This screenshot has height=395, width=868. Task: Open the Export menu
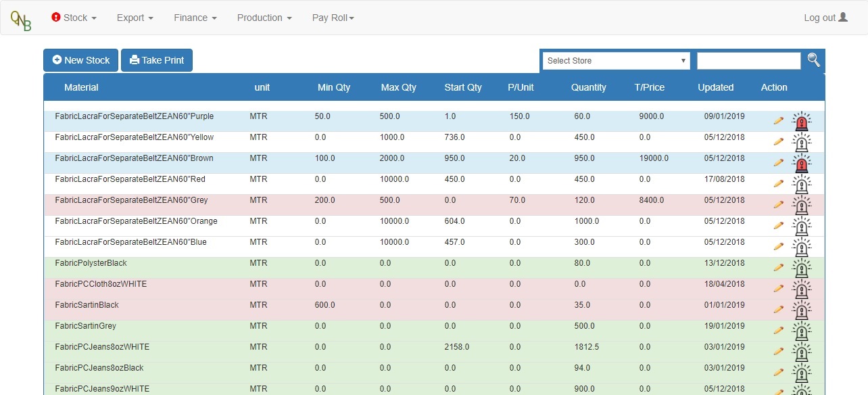click(135, 18)
